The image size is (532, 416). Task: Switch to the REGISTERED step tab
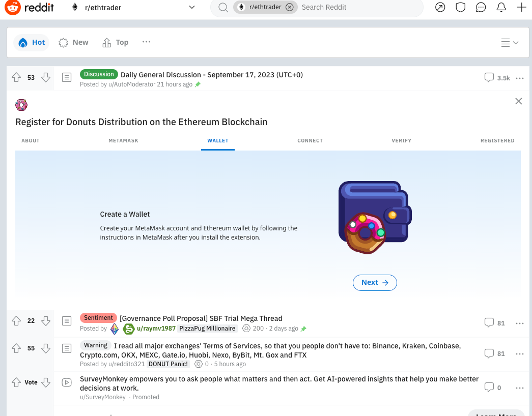497,141
